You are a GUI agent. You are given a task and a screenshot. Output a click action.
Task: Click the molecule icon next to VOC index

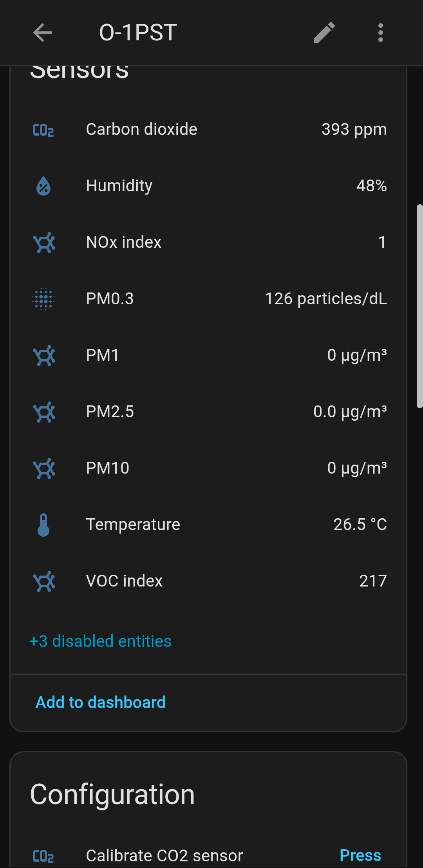(x=44, y=581)
